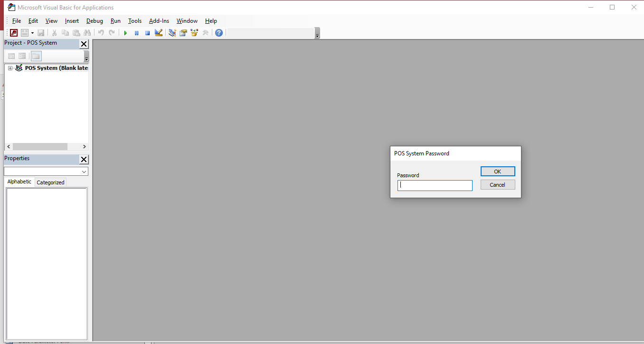Click the View Microsoft Access icon

coord(14,33)
